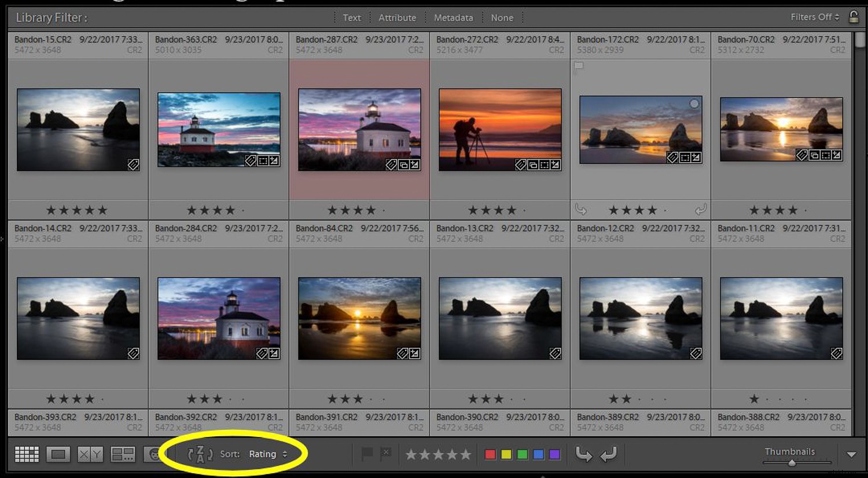Select the Loupe view icon
Screen dimensions: 868x478
tap(57, 454)
